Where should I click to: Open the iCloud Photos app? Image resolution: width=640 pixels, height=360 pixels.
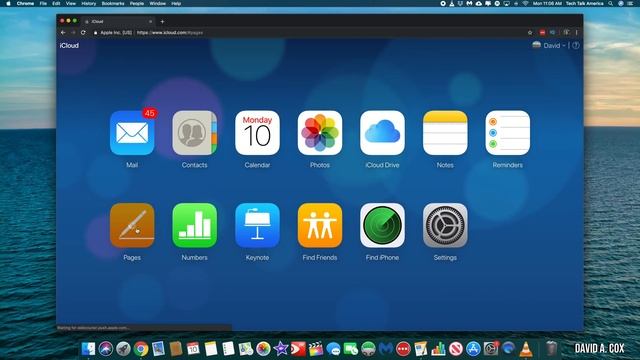(x=320, y=133)
